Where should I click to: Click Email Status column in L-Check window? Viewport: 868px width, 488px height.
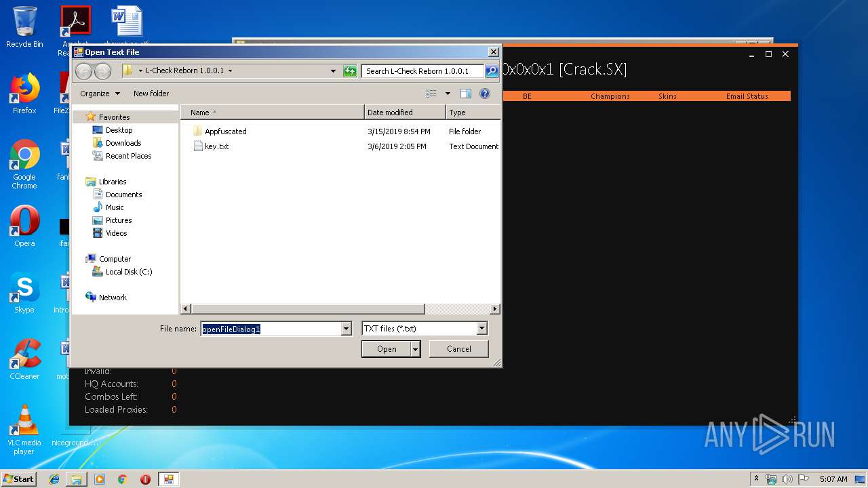click(x=747, y=96)
